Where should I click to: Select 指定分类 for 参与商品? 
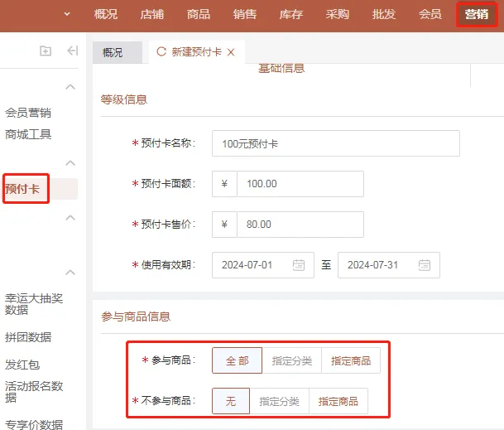292,360
